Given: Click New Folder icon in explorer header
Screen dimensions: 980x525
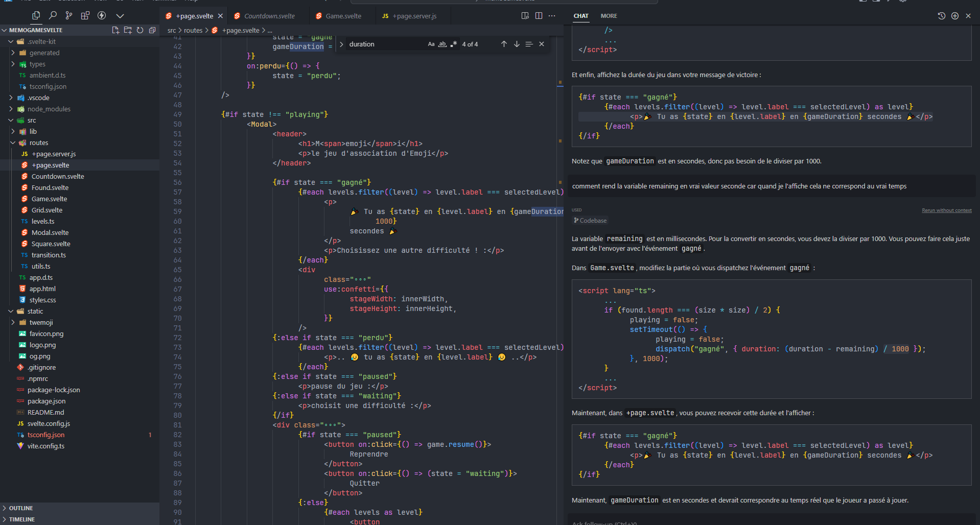Looking at the screenshot, I should click(x=128, y=30).
